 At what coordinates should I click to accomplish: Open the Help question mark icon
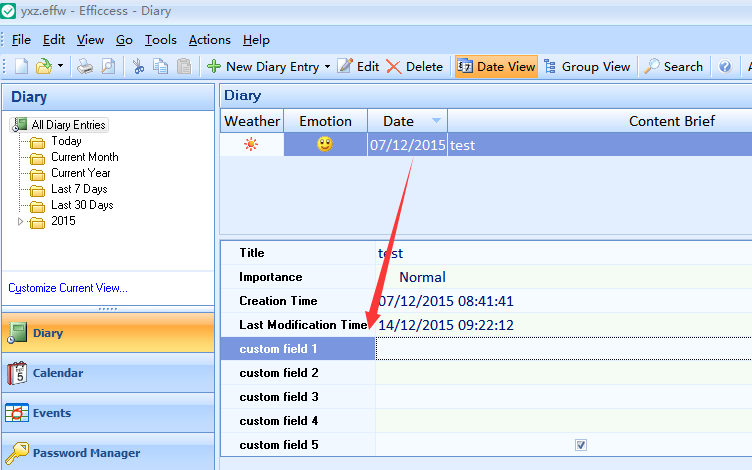(x=725, y=67)
